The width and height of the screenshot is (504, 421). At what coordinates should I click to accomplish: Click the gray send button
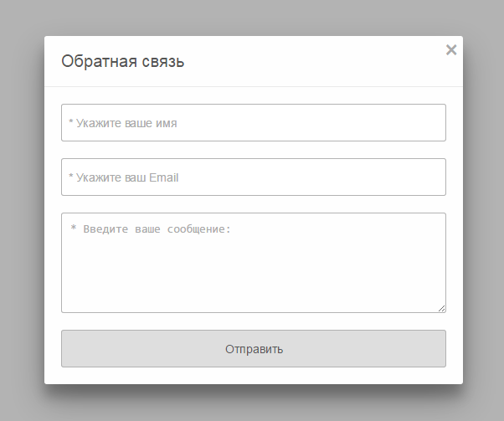point(253,349)
